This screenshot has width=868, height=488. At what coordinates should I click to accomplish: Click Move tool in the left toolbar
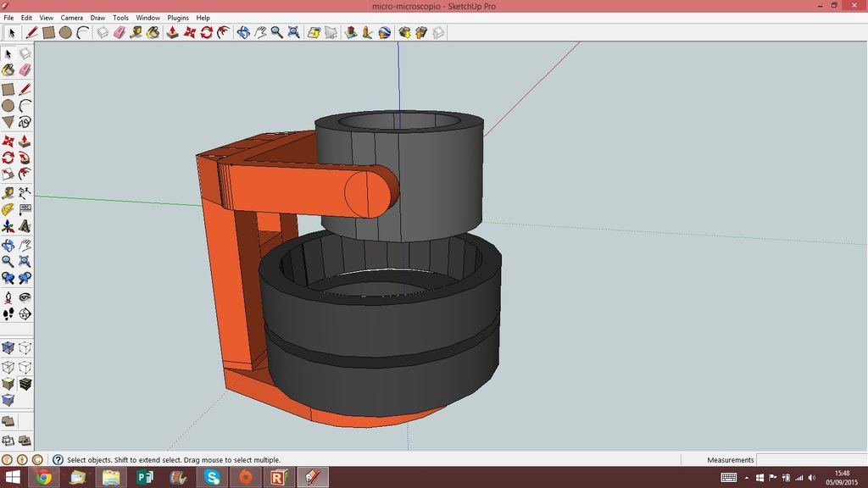point(8,141)
